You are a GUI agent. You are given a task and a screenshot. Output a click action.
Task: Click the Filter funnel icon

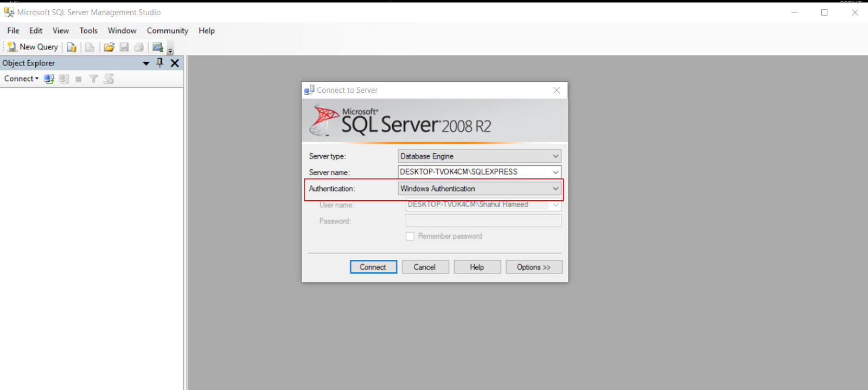93,79
